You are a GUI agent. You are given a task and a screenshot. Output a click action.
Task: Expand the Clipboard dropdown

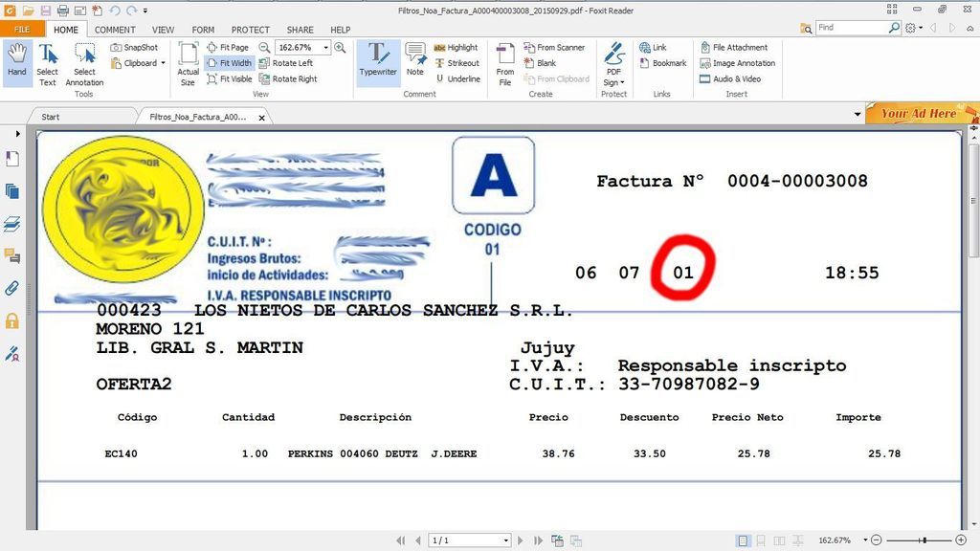tap(163, 63)
